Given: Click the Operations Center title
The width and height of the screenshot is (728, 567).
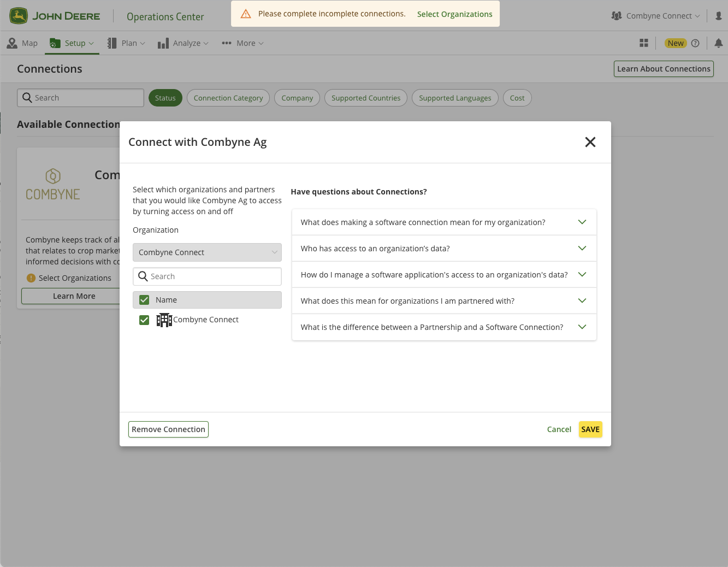Looking at the screenshot, I should [165, 17].
